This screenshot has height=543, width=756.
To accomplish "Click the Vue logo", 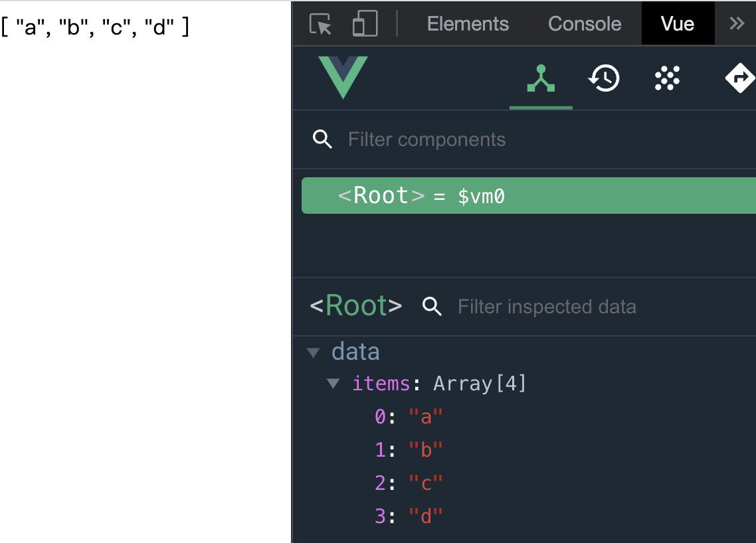I will pos(343,78).
